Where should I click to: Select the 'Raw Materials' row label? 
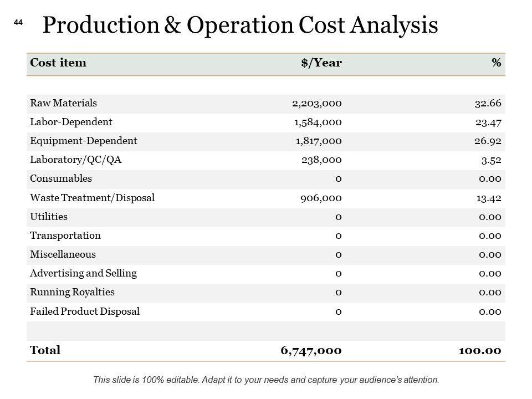coord(64,103)
